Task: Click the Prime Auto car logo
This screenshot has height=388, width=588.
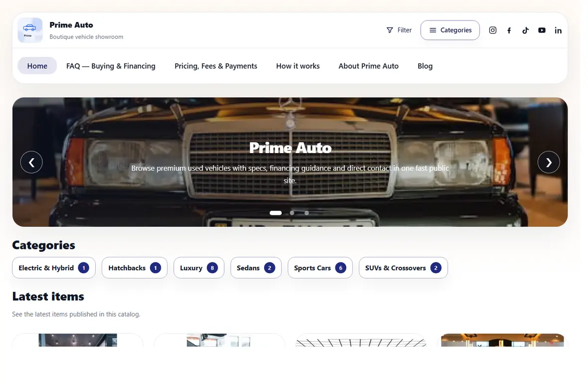Action: point(30,30)
